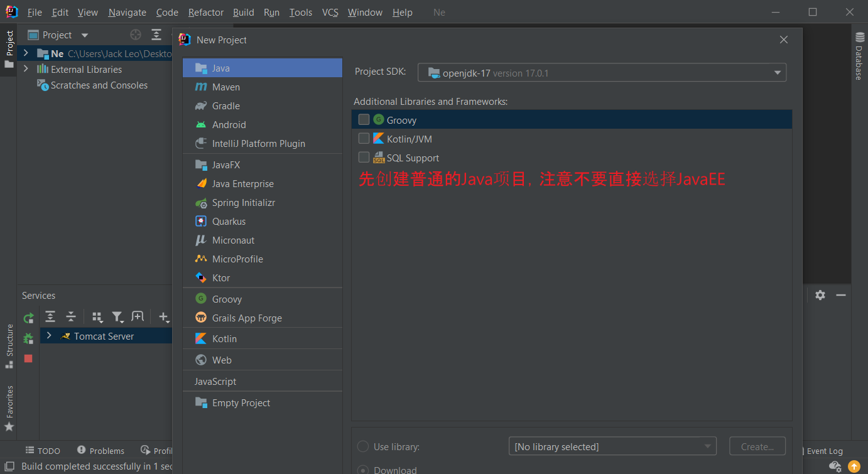Screen dimensions: 868x474
Task: Hide the Services panel with minus icon
Action: [x=841, y=295]
